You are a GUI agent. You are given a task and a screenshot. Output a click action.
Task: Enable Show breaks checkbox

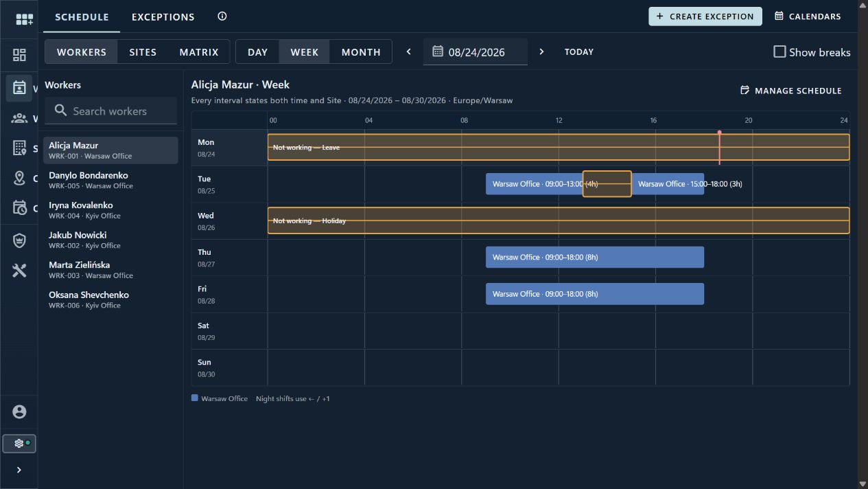pyautogui.click(x=779, y=52)
